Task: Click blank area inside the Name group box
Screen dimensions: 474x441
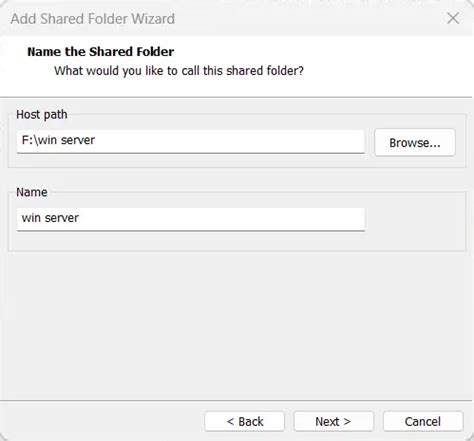Action: pos(415,222)
